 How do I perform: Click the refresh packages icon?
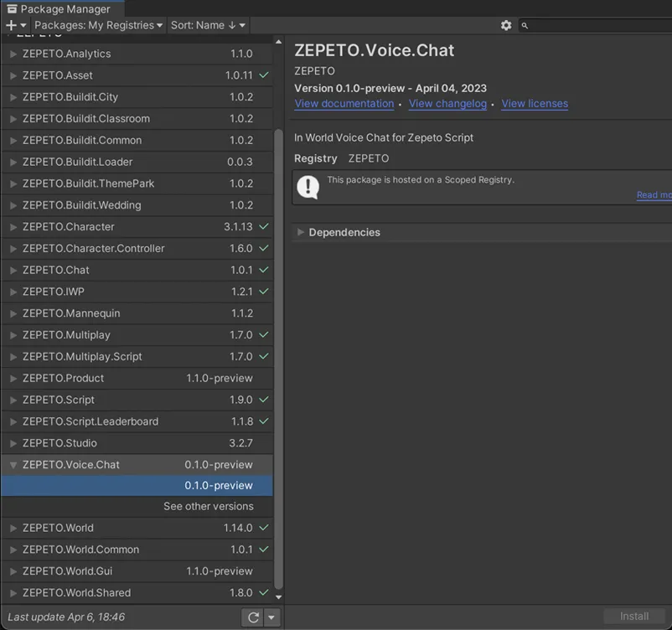253,617
